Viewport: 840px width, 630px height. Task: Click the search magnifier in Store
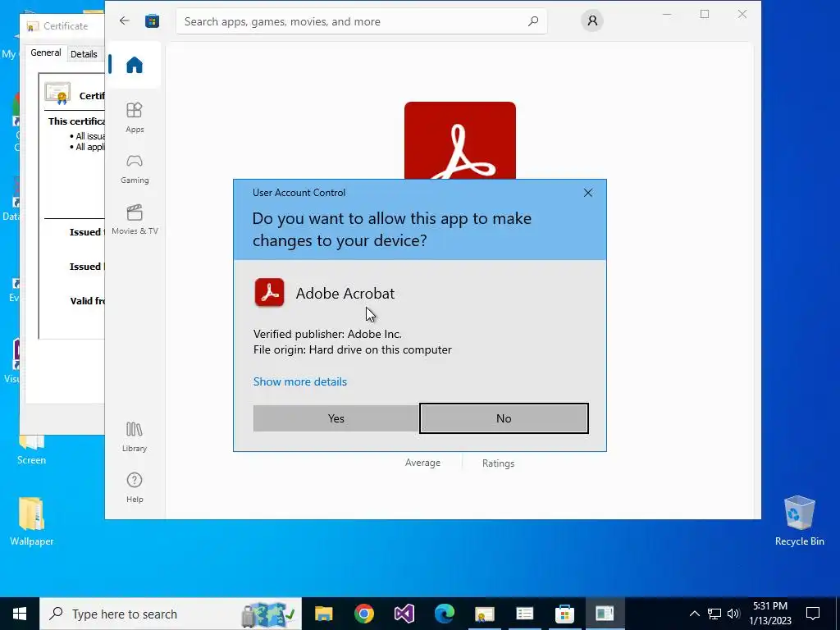[x=533, y=21]
